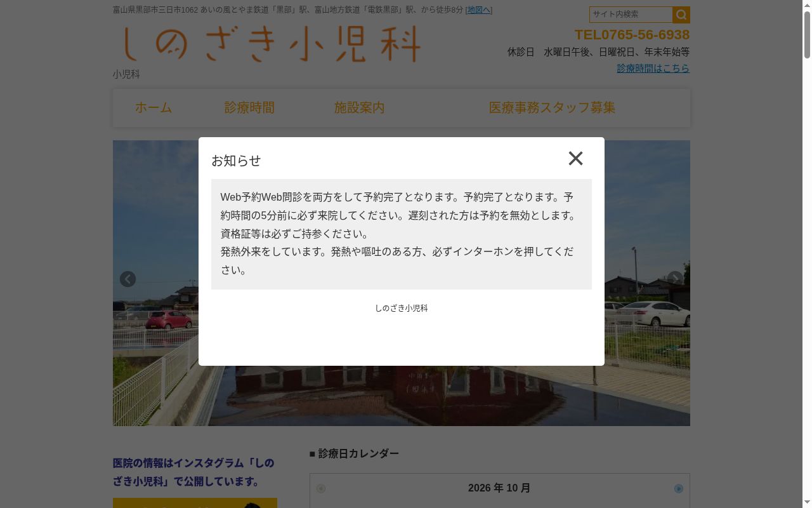Open the 医療事務スタッフ募集 menu item
The height and width of the screenshot is (508, 812).
552,108
